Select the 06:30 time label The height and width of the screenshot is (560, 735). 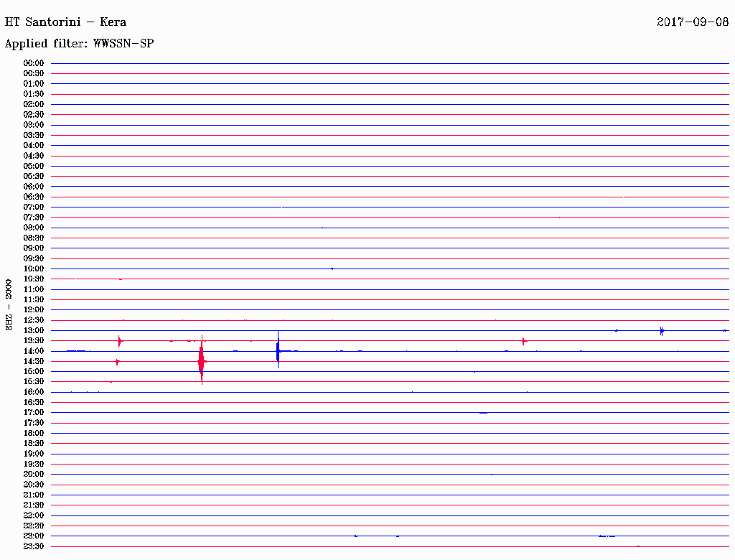click(x=34, y=197)
